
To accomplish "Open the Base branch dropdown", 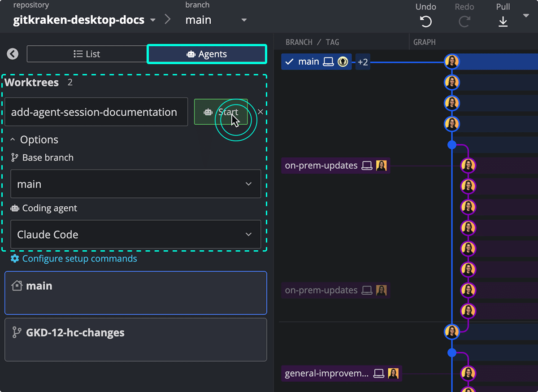I will 135,184.
